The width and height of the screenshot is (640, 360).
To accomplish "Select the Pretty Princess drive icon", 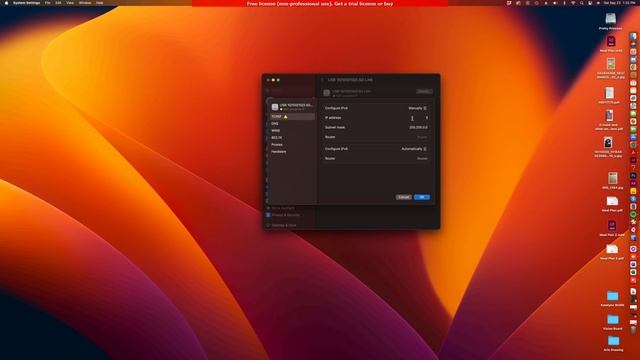I will 611,18.
